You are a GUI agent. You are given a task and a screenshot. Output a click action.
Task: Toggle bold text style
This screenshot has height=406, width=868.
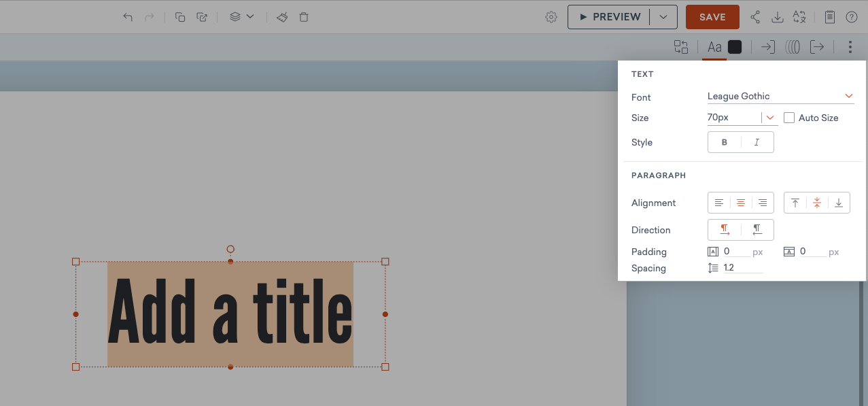point(724,141)
